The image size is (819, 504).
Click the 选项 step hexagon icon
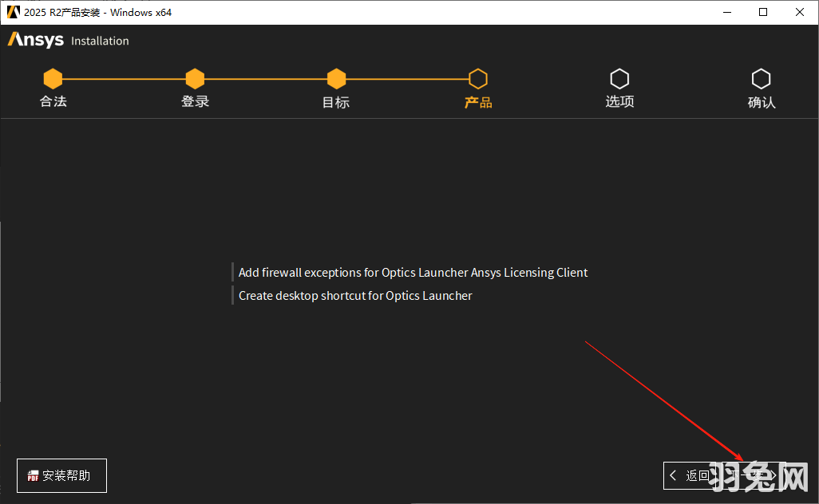point(619,79)
